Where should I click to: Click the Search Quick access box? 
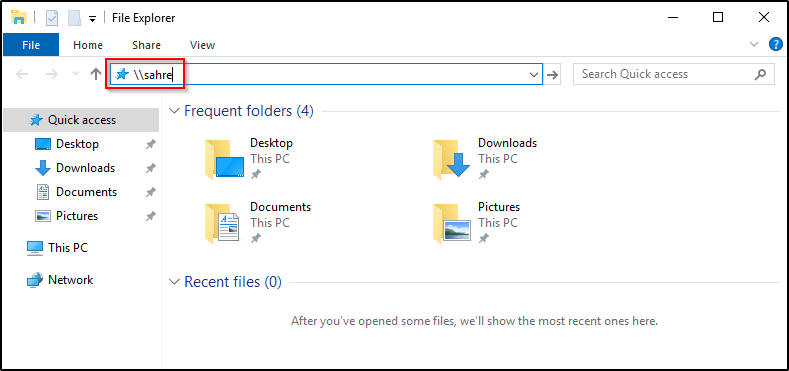click(x=673, y=74)
